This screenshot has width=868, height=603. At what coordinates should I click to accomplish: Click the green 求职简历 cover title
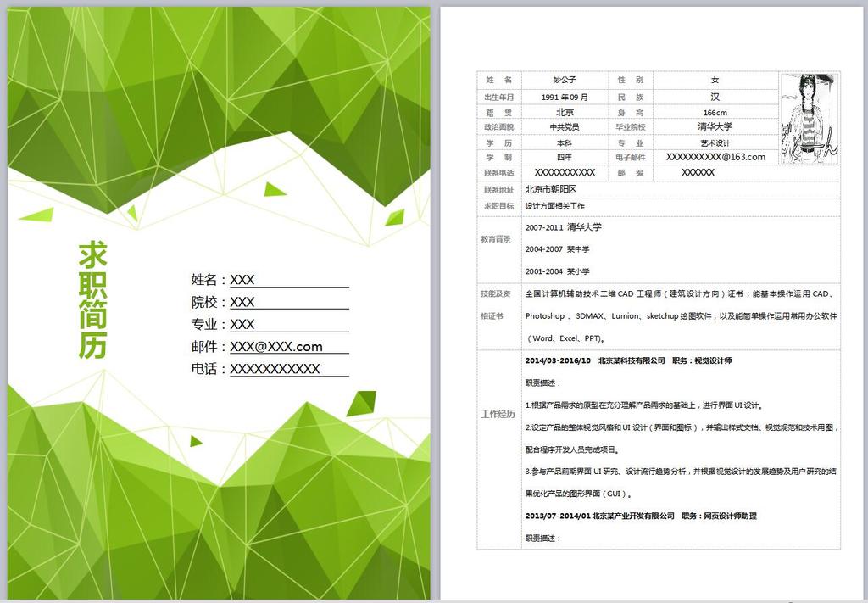[92, 301]
